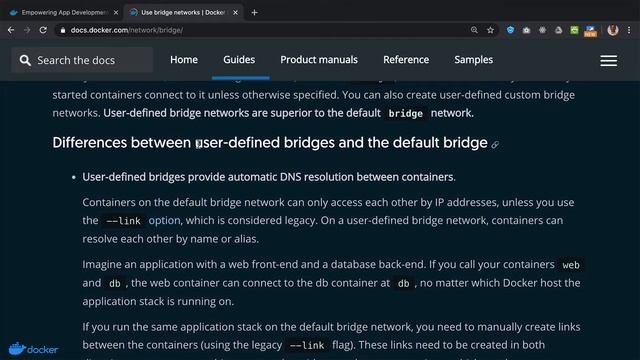Close the Empowering App Development tab
The width and height of the screenshot is (640, 360).
pos(116,13)
